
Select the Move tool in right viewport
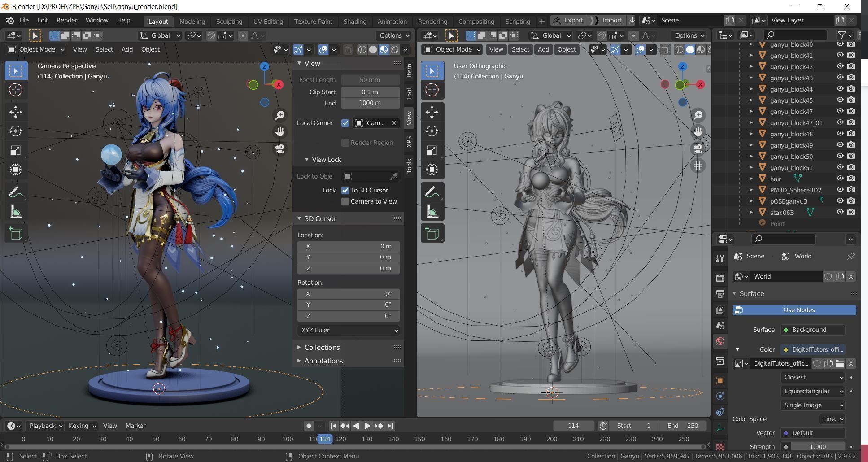click(x=432, y=112)
